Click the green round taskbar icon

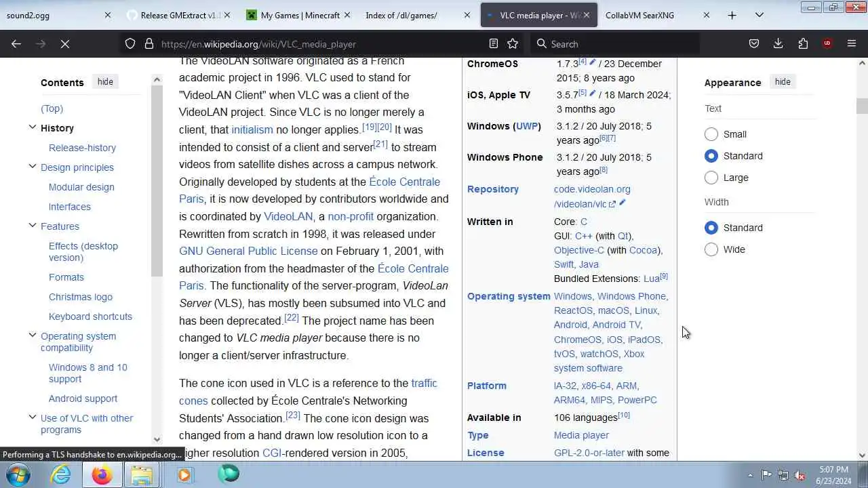point(229,473)
